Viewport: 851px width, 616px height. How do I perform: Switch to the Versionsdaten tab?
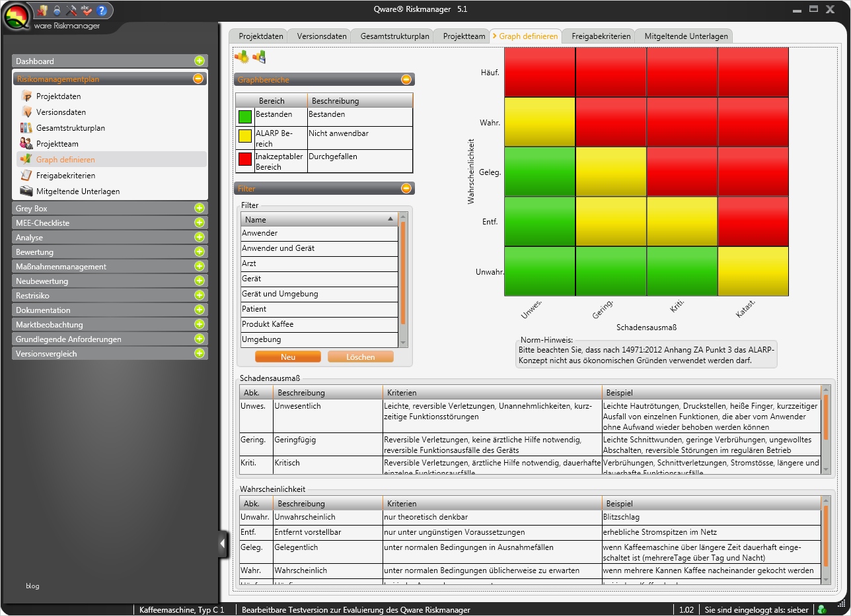322,36
